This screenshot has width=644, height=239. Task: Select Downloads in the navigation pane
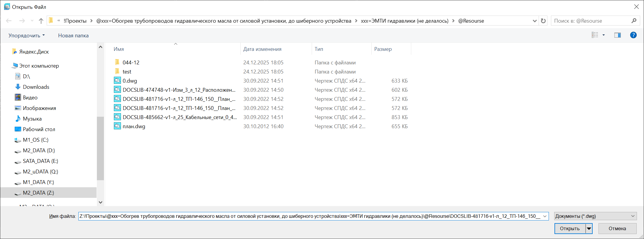click(36, 87)
